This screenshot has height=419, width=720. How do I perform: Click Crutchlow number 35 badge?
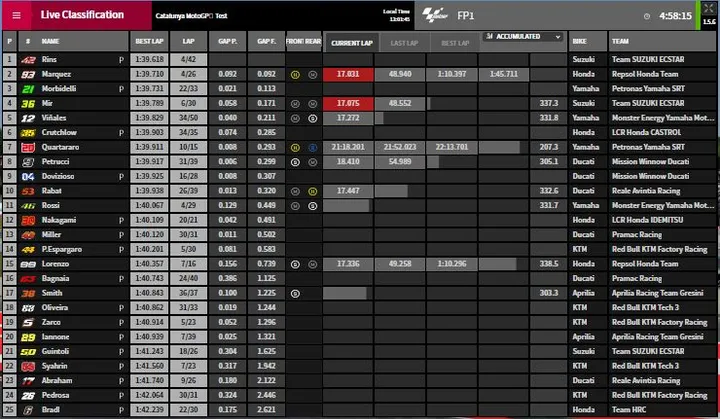(x=28, y=133)
